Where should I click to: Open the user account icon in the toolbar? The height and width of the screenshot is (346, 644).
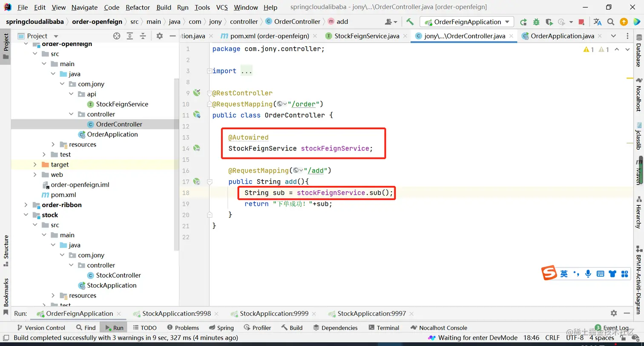[x=391, y=22]
